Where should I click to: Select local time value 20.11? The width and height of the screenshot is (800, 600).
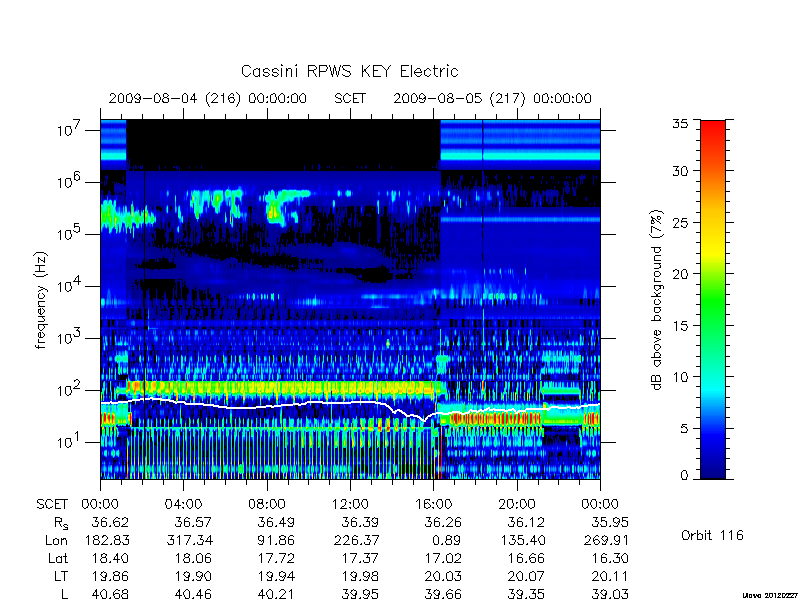click(610, 577)
